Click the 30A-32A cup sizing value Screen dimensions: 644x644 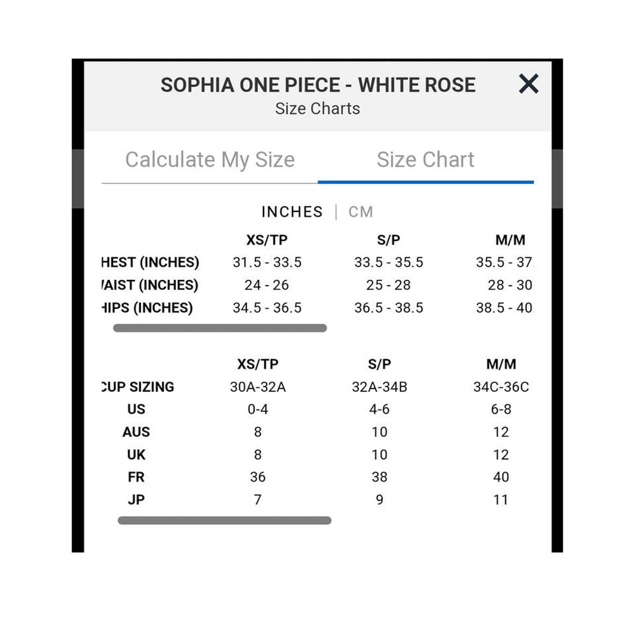(x=257, y=387)
